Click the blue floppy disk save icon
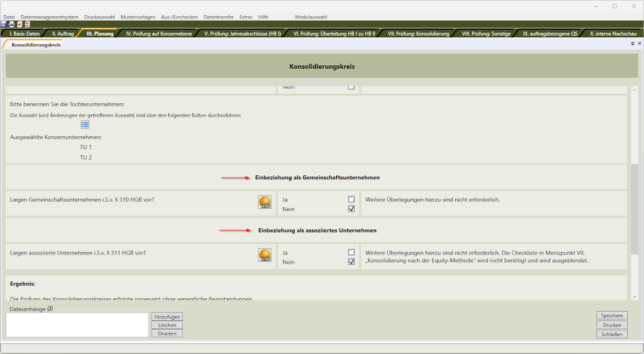Viewport: 644px width, 354px height. tap(4, 25)
